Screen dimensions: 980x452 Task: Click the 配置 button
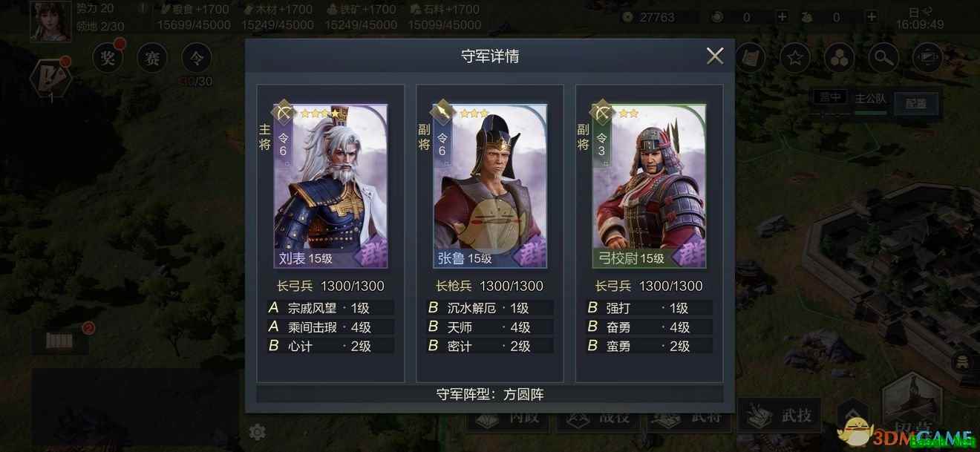[x=915, y=104]
